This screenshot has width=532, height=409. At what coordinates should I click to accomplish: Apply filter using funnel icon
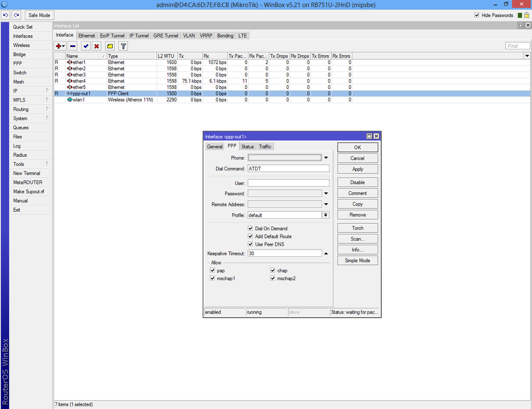coord(123,46)
